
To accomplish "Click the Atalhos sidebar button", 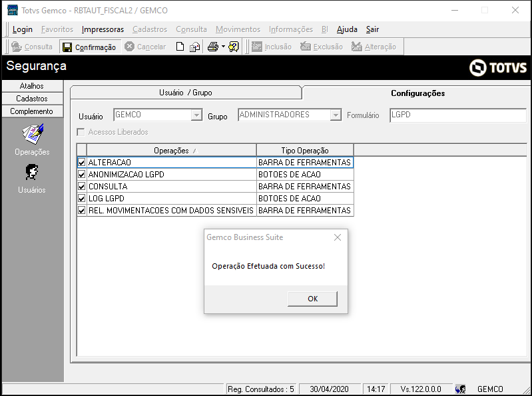I will [32, 86].
